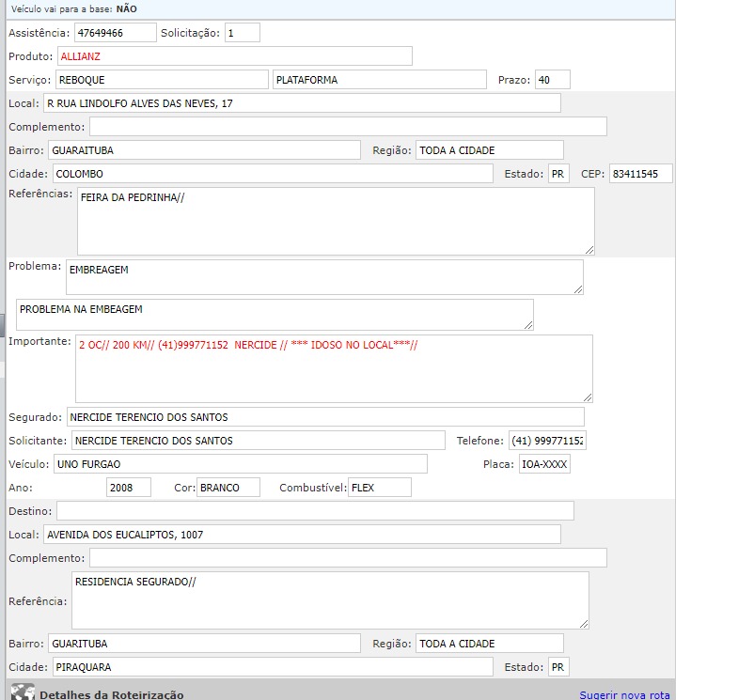Select the Solicitação field
The image size is (738, 700).
point(242,33)
